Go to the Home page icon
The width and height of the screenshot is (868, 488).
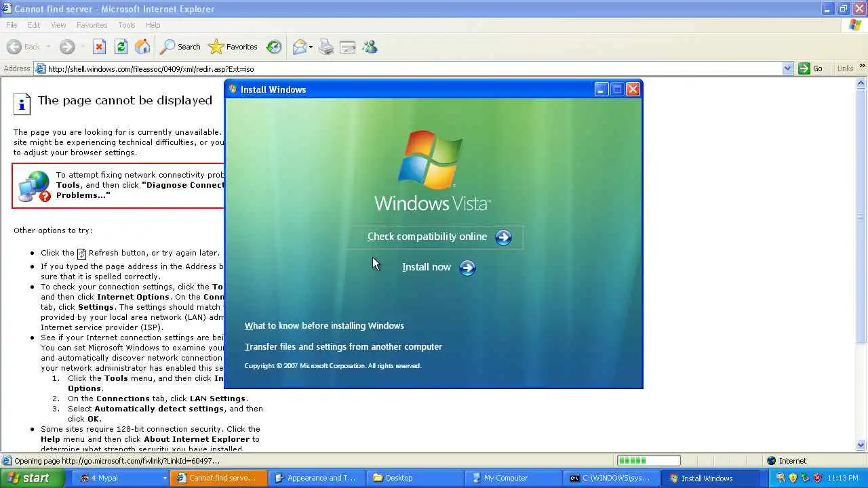142,47
